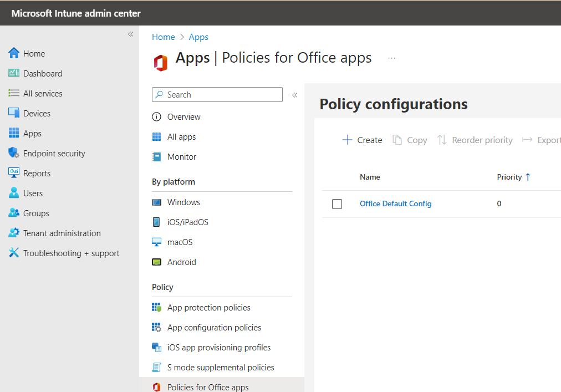
Task: Select S mode supplemental policies
Action: (x=221, y=368)
